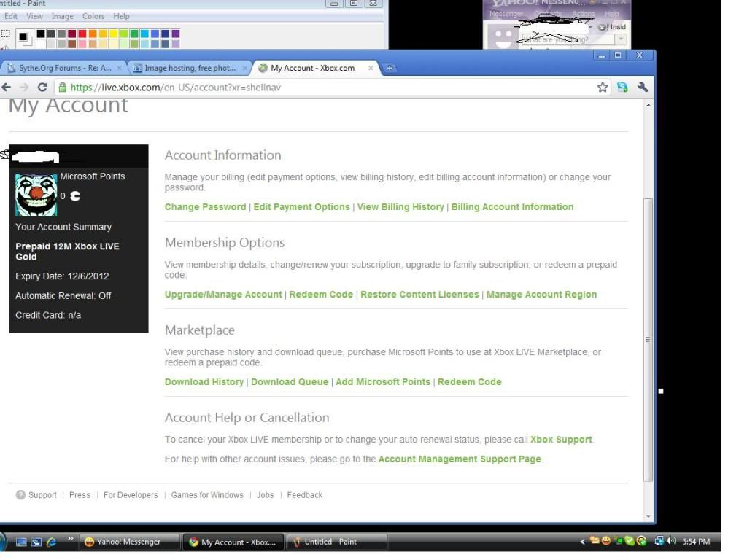This screenshot has width=747, height=560.
Task: Click the Jobs footer link
Action: 266,495
